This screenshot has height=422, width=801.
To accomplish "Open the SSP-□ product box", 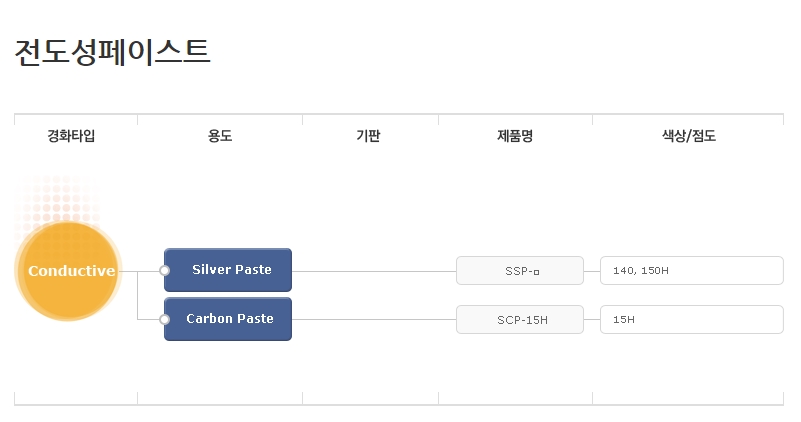I will click(x=520, y=271).
